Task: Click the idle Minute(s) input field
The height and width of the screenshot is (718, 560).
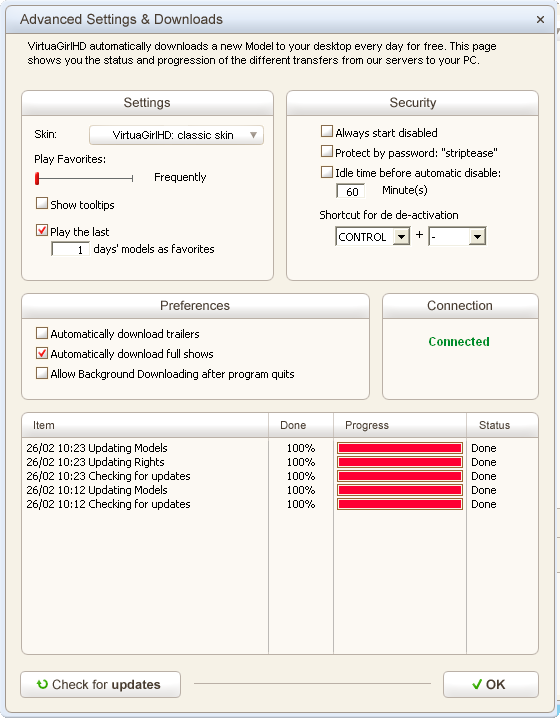Action: tap(350, 191)
